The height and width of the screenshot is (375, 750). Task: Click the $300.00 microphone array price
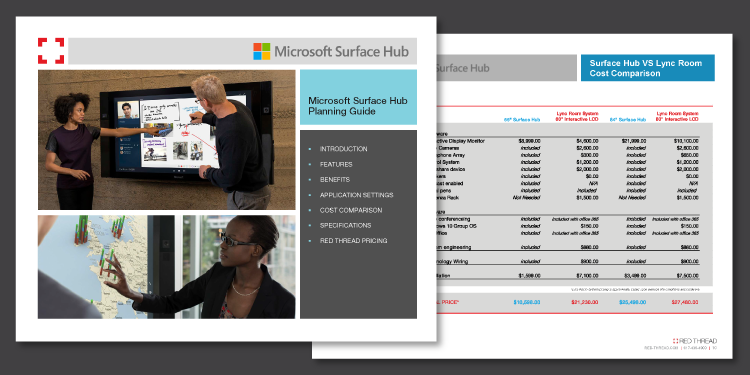pos(589,155)
